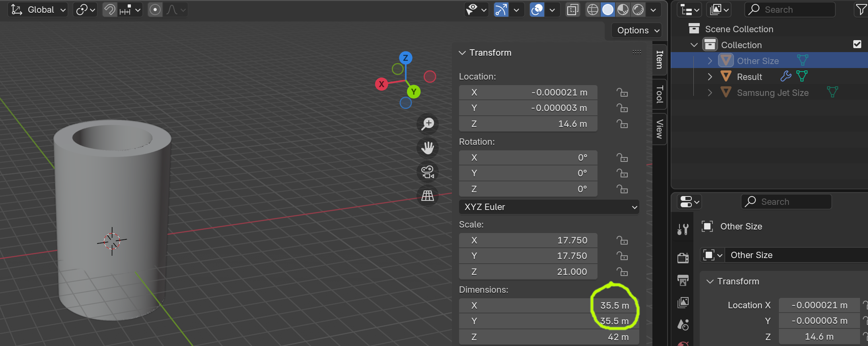This screenshot has height=346, width=868.
Task: Open the XYZ Euler rotation mode dropdown
Action: (549, 207)
